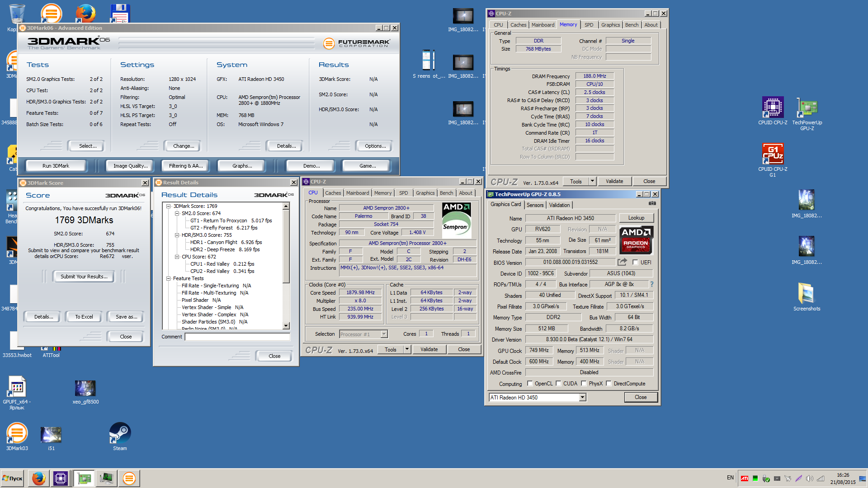Click Validate in the lower CPU-Z window

point(429,349)
